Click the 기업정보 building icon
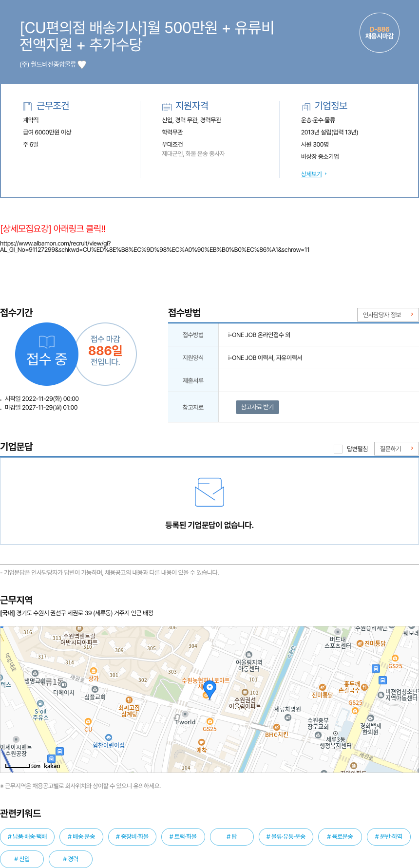This screenshot has width=419, height=868. pyautogui.click(x=306, y=106)
